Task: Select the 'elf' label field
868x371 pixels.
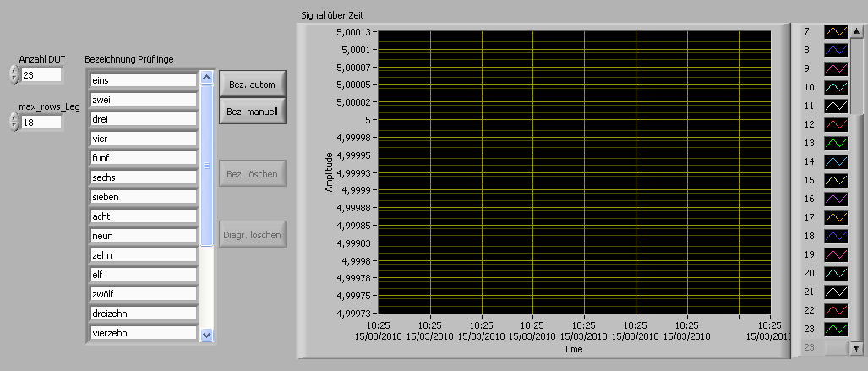Action: [144, 275]
